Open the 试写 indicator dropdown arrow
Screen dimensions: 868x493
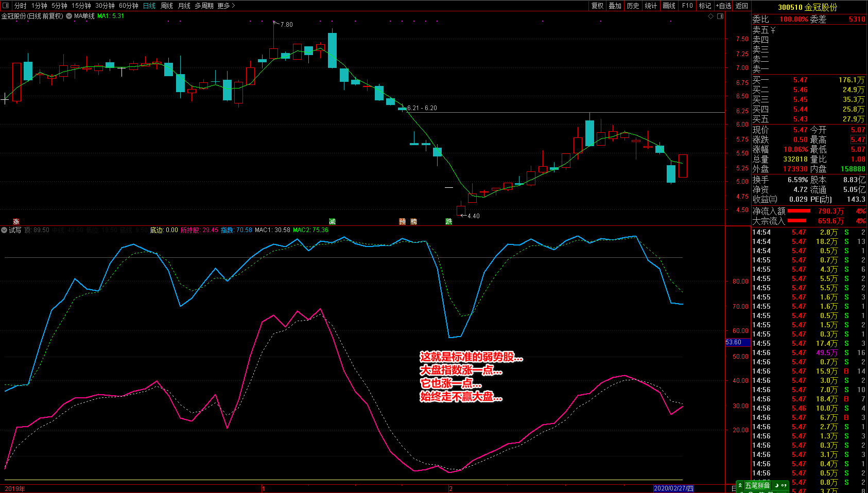point(4,230)
